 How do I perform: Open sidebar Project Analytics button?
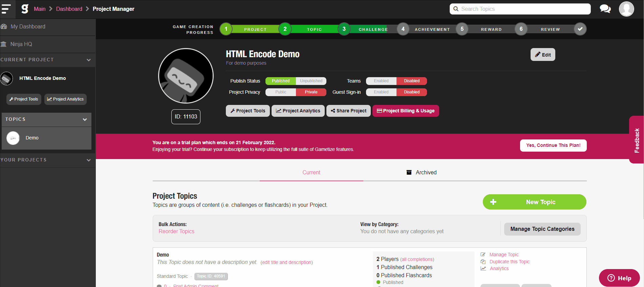pyautogui.click(x=65, y=99)
